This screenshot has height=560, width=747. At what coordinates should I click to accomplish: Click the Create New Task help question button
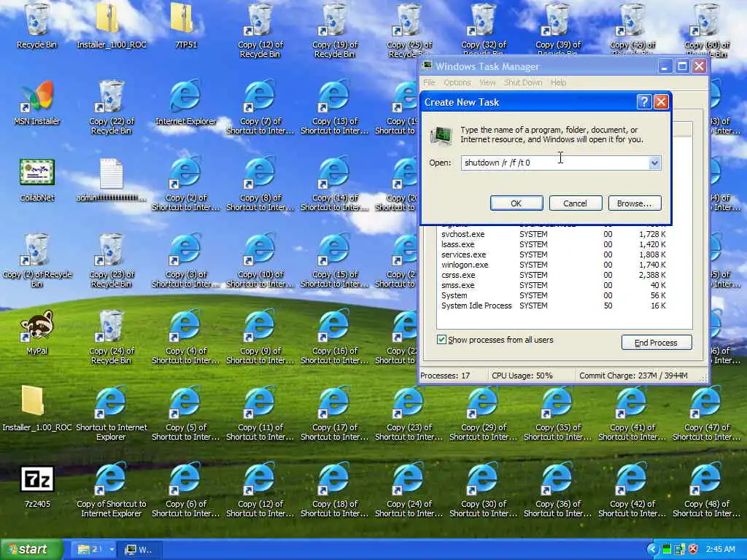tap(643, 101)
